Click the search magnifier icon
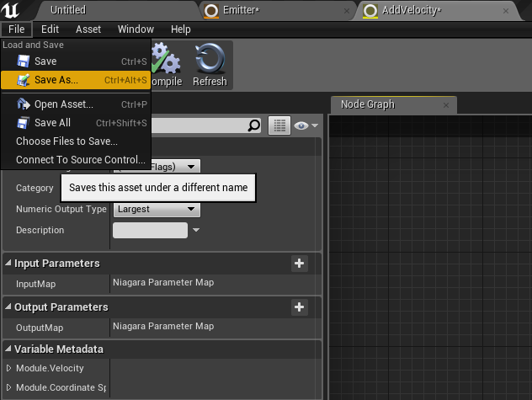The width and height of the screenshot is (532, 400). point(253,125)
